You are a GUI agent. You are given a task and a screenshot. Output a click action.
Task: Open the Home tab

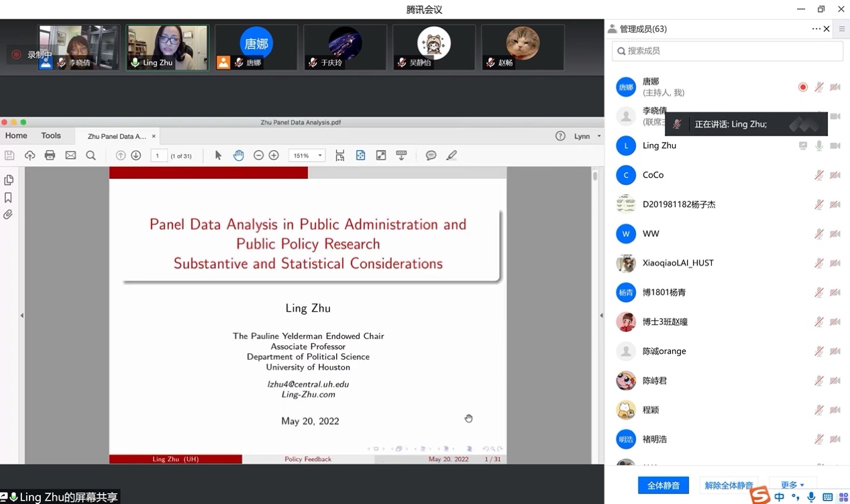point(17,135)
